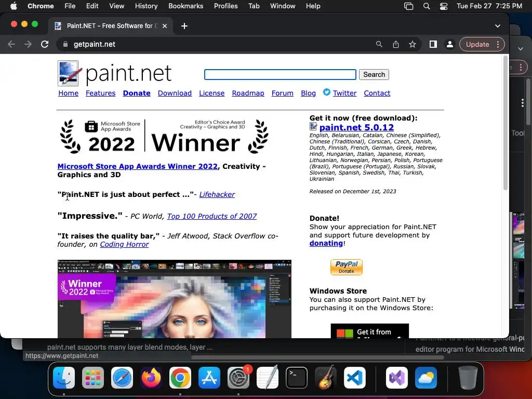Click the PayPal Donate button

(x=347, y=267)
